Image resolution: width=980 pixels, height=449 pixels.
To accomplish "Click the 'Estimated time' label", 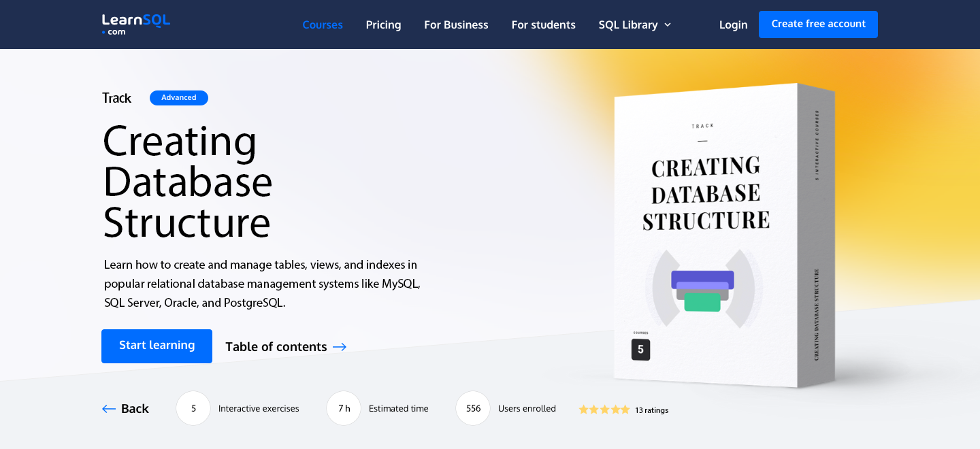I will click(399, 409).
